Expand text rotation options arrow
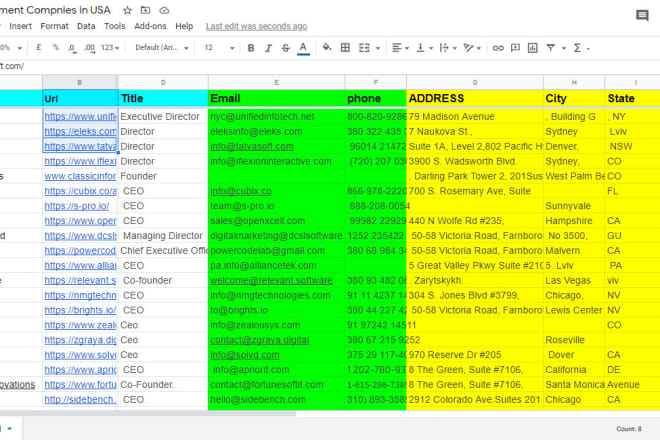Screen dimensions: 660x440 pos(479,48)
